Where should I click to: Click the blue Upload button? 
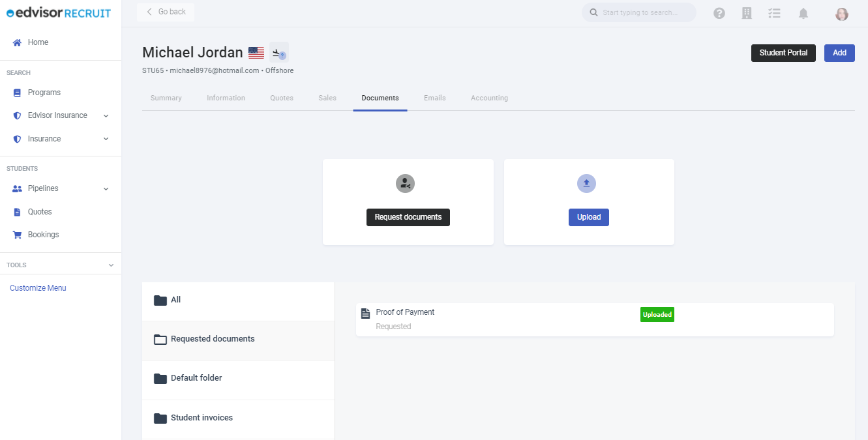point(589,217)
